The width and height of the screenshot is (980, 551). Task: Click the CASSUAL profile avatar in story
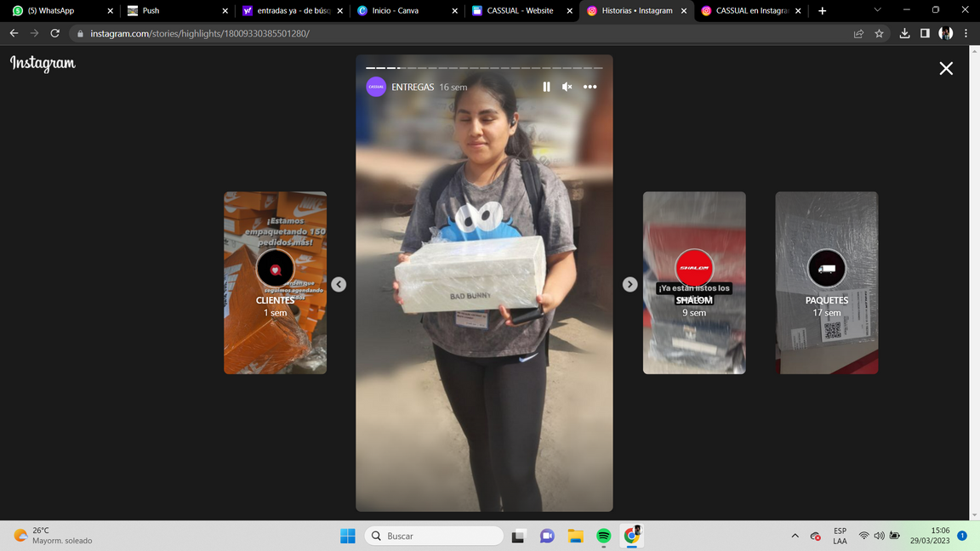(376, 87)
